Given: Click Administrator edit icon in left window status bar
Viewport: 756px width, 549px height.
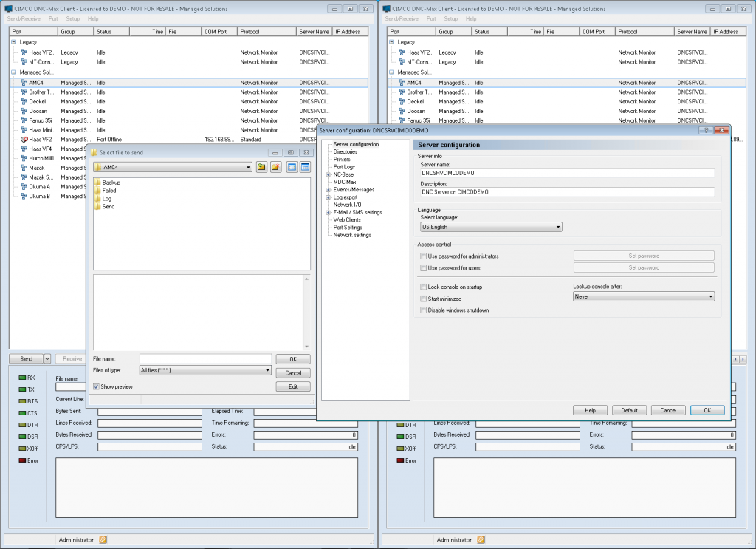Looking at the screenshot, I should [103, 540].
